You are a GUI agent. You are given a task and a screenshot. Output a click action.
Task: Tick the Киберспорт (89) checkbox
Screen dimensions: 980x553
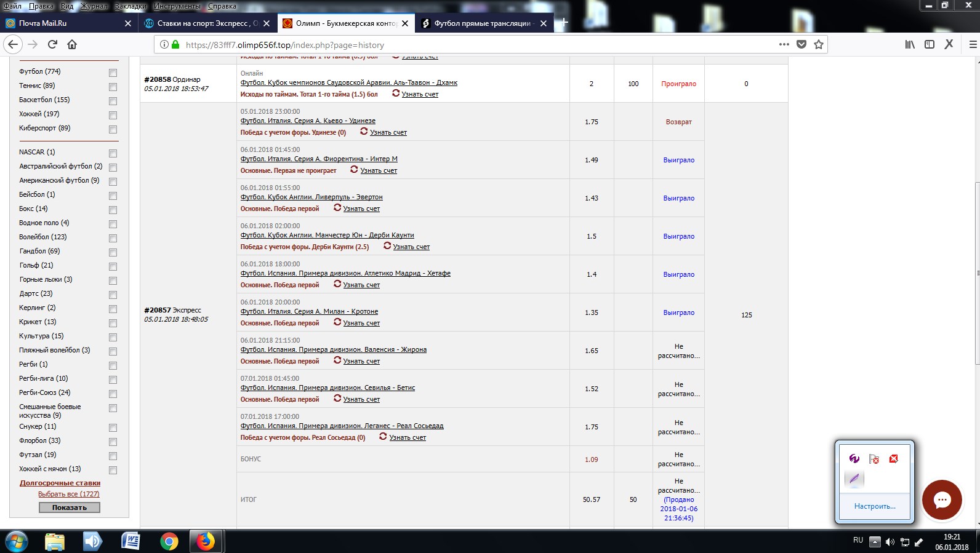coord(113,129)
